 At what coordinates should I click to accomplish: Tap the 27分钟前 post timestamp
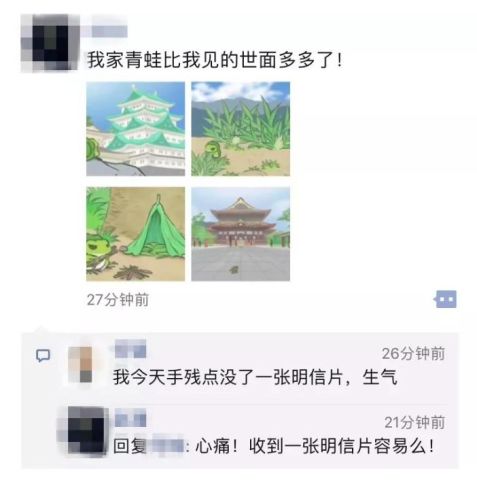pos(118,300)
